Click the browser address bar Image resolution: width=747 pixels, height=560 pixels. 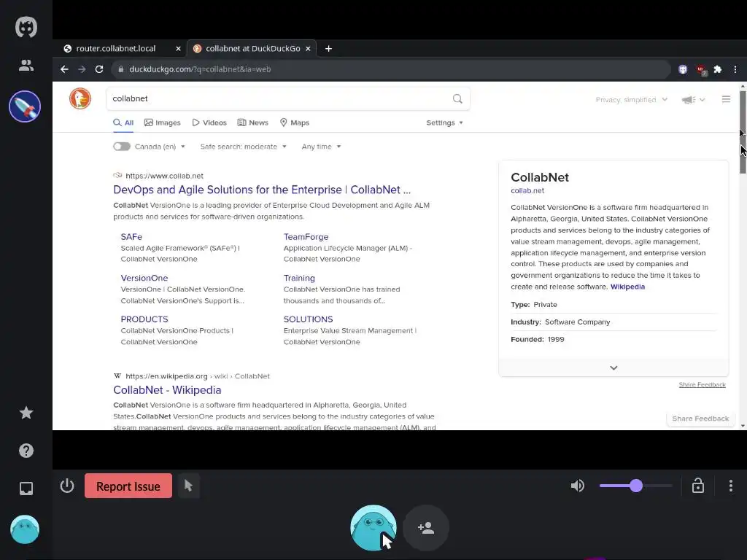point(391,69)
